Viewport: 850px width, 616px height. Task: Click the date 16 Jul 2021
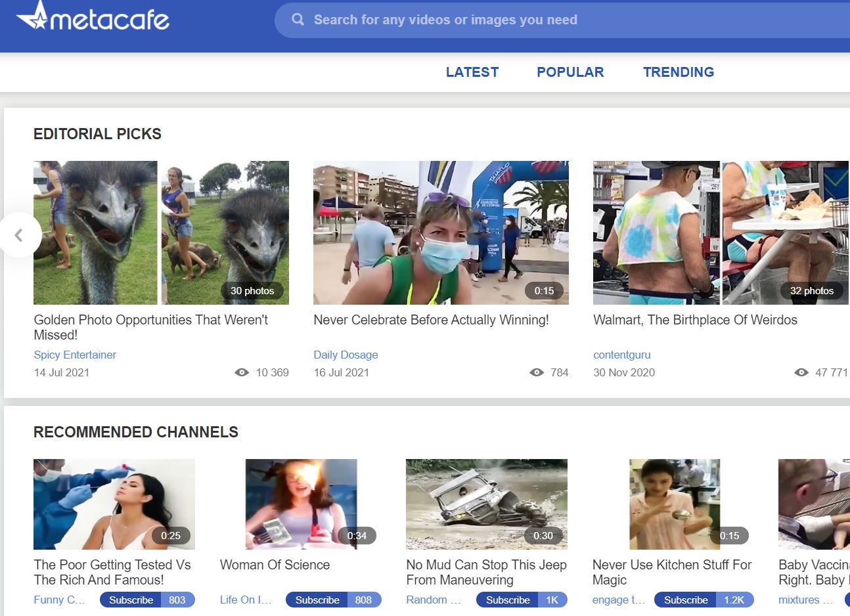coord(341,372)
